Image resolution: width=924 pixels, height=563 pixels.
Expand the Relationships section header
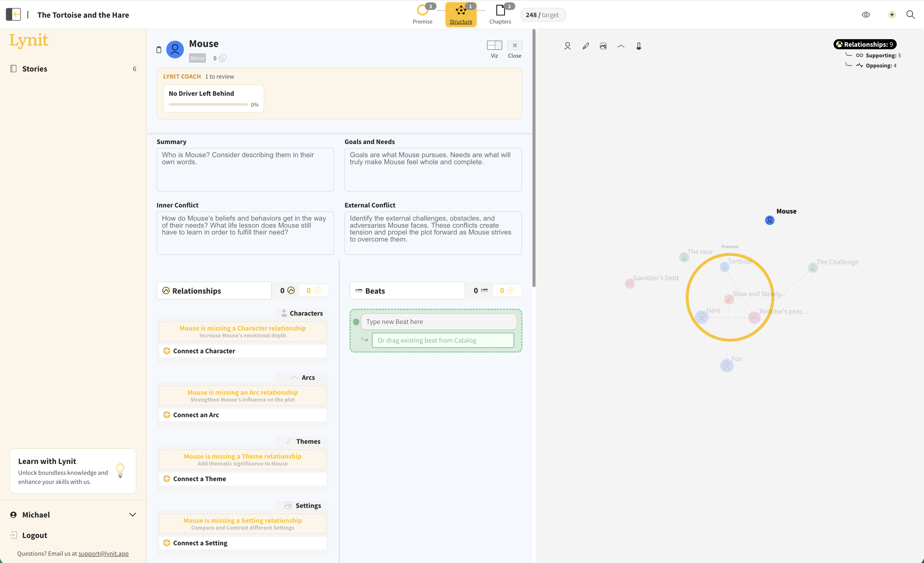click(x=214, y=291)
